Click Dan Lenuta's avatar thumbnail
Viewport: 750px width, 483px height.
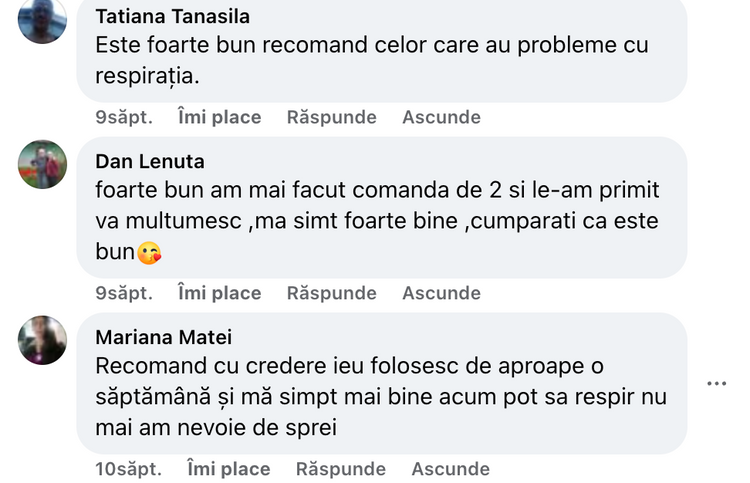[42, 164]
